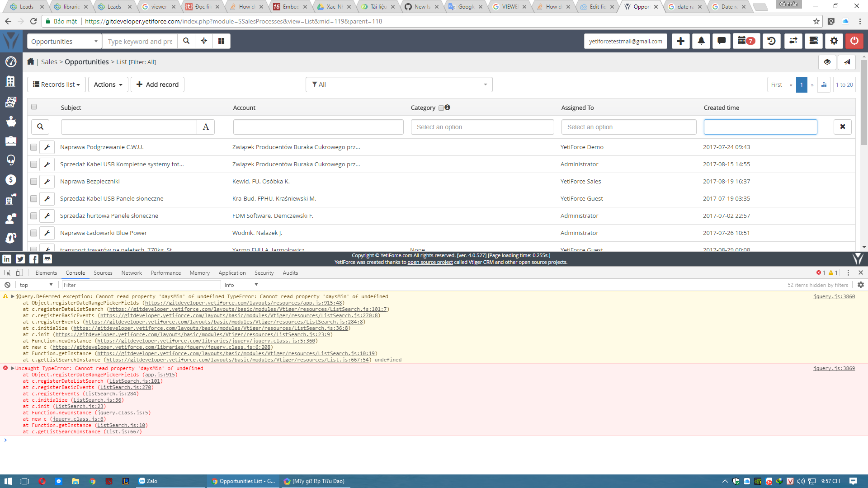Click the calendar reminders icon

coord(746,41)
